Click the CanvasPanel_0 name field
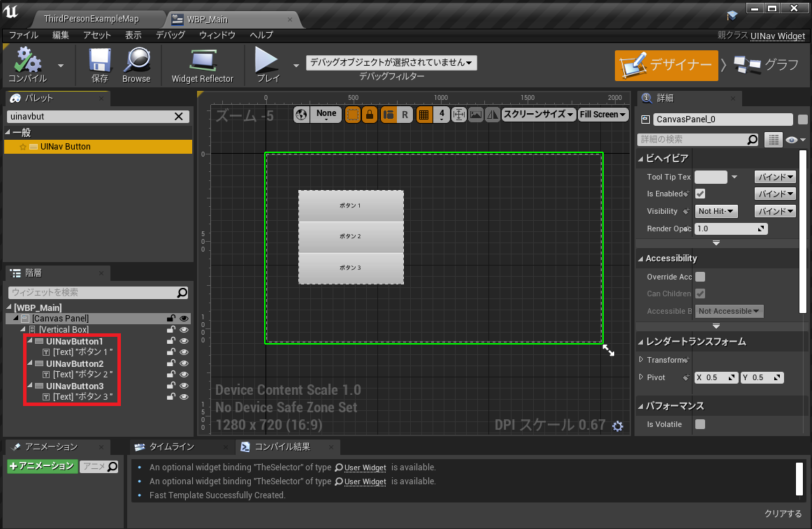This screenshot has height=529, width=812. 723,119
